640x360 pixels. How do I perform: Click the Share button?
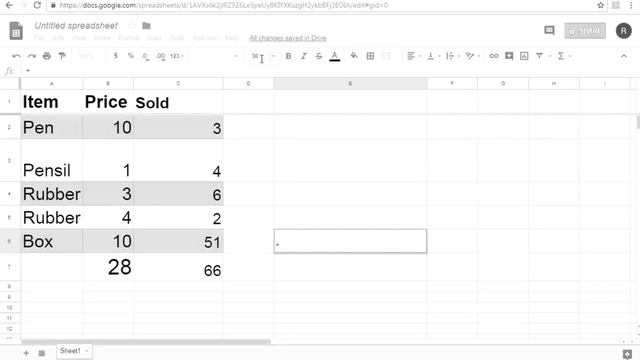click(x=585, y=31)
